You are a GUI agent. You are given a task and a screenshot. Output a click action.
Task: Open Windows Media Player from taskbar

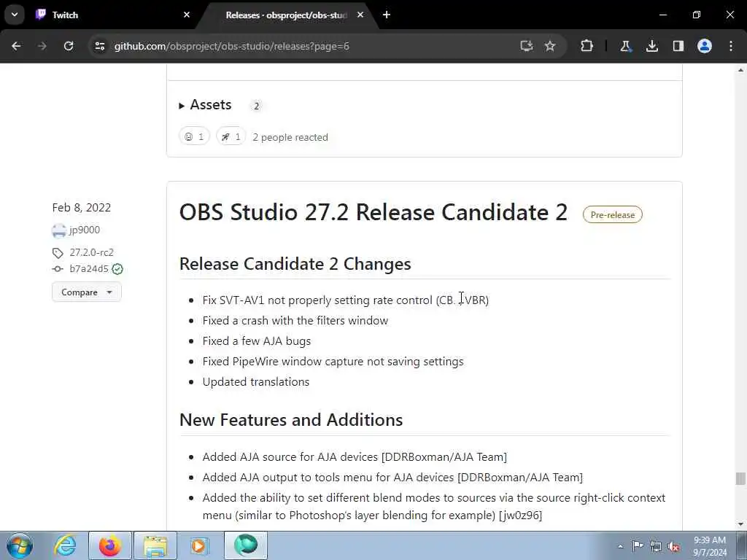198,545
